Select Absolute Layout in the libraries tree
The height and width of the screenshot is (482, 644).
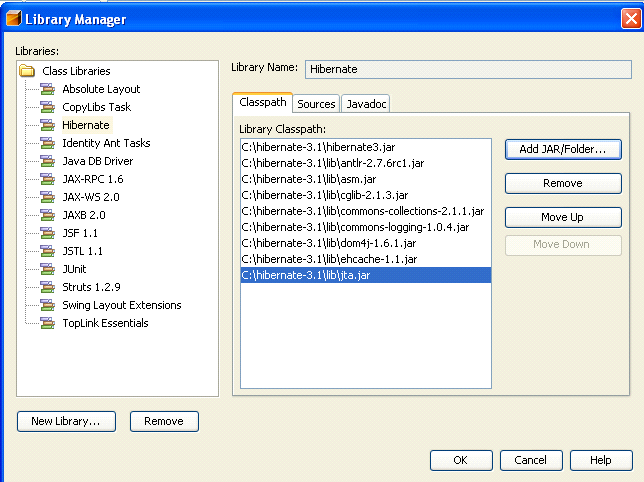tap(101, 89)
